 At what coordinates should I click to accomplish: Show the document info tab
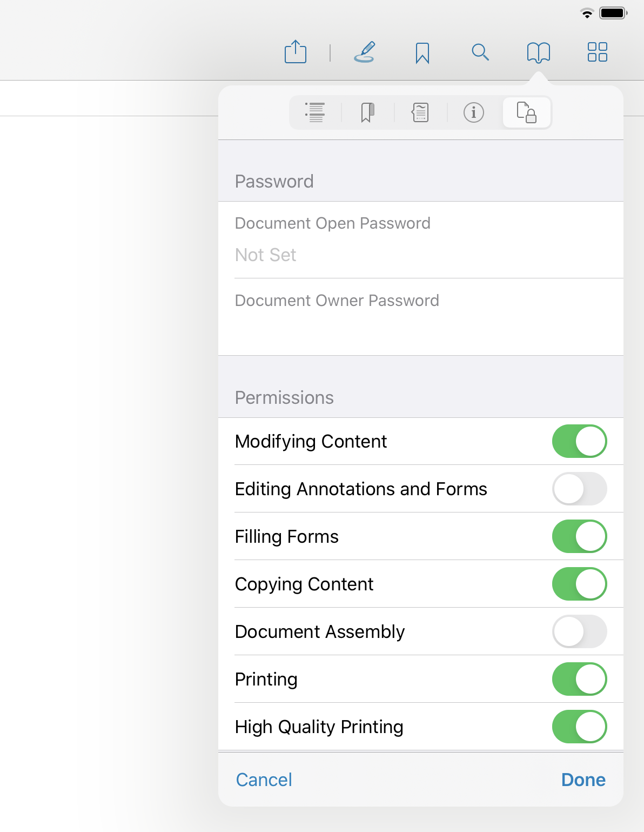tap(474, 112)
